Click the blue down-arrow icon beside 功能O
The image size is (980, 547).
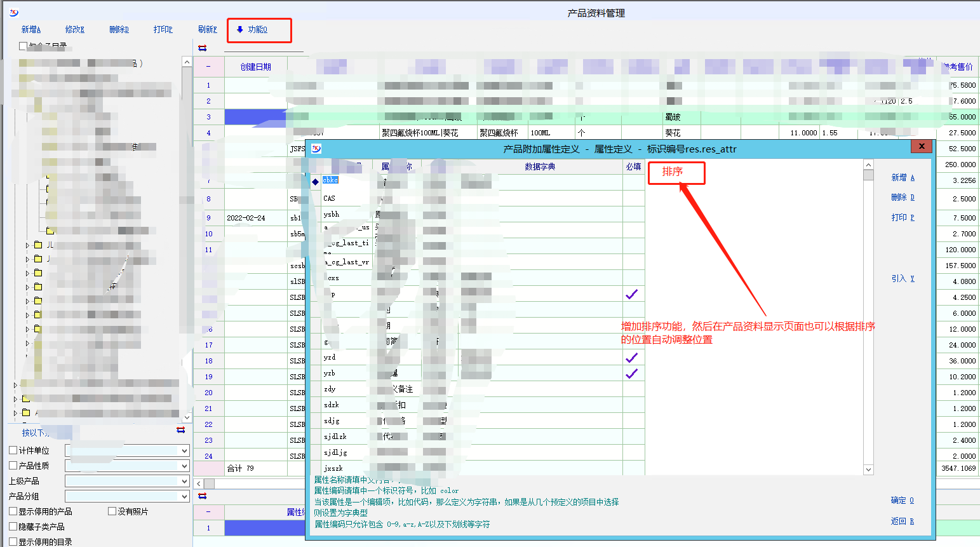click(x=239, y=29)
